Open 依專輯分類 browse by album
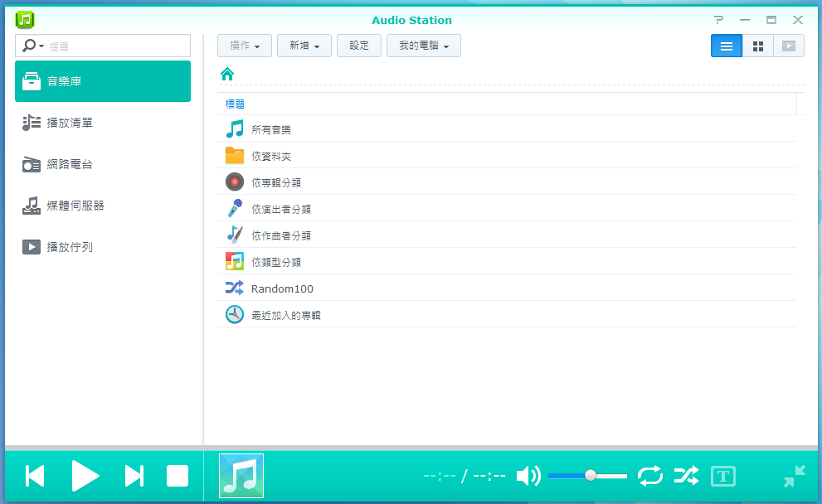Screen dimensions: 822x504 point(507,182)
